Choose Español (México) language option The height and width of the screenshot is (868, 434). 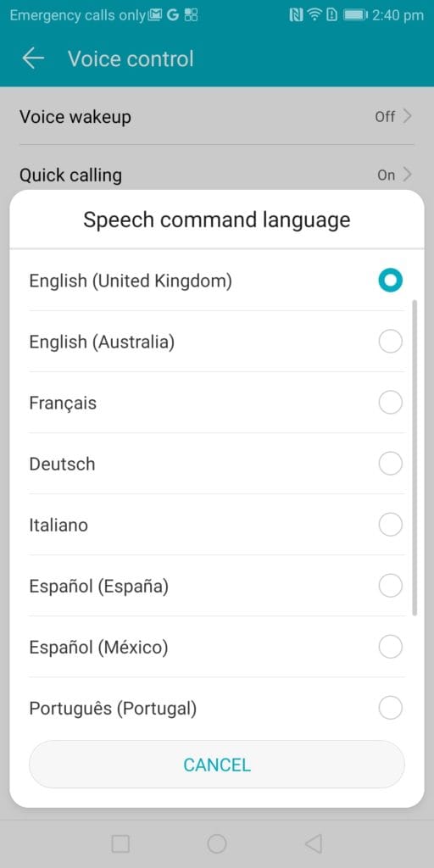[x=216, y=646]
